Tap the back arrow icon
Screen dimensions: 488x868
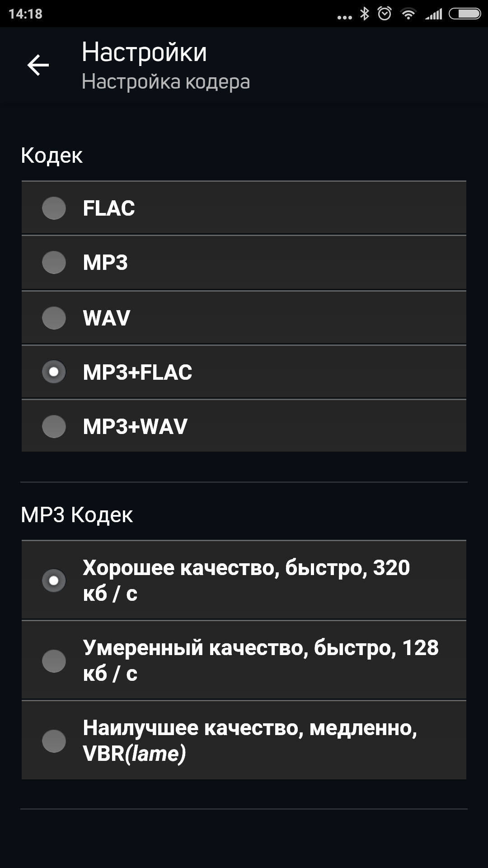38,66
